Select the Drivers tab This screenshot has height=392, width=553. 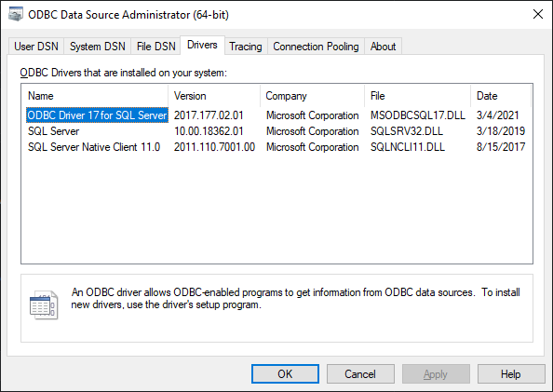202,46
